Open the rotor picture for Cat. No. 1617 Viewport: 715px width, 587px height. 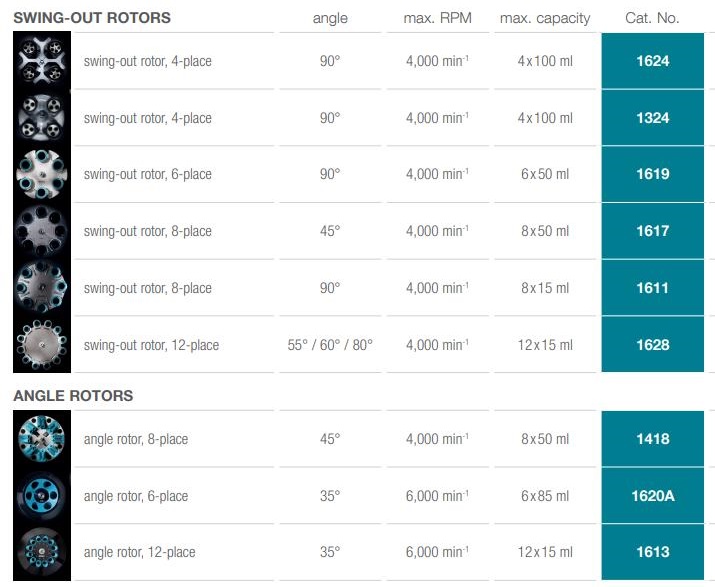(43, 231)
